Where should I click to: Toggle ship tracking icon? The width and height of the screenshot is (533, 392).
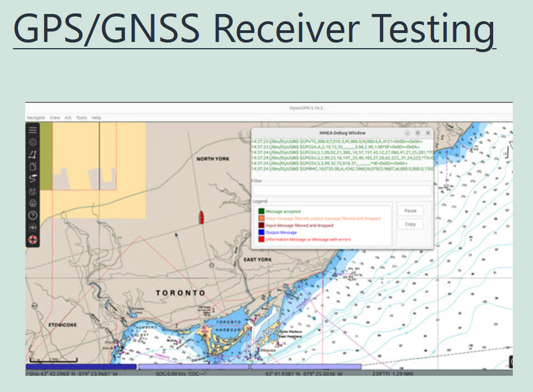(33, 179)
